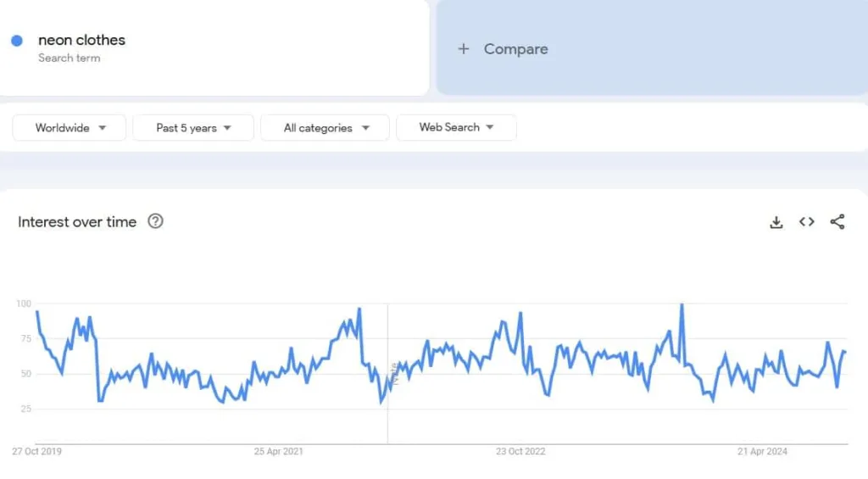The image size is (868, 479).
Task: Click the blue dot beside neon clothes
Action: 17,41
